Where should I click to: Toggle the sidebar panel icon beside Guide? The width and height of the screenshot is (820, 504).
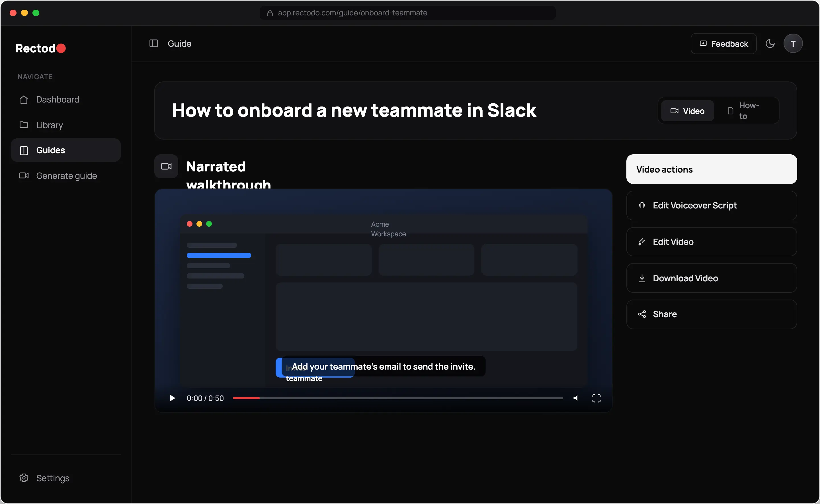[153, 43]
